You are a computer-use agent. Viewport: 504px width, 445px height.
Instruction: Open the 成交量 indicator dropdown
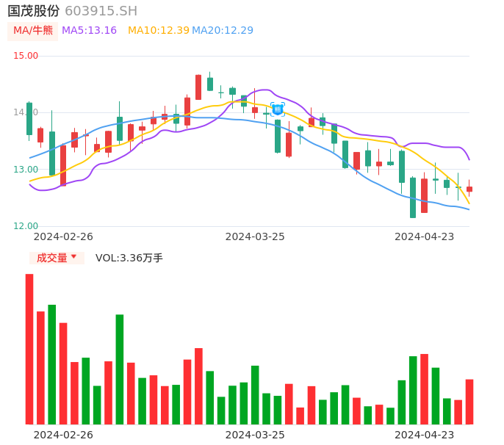pyautogui.click(x=52, y=258)
